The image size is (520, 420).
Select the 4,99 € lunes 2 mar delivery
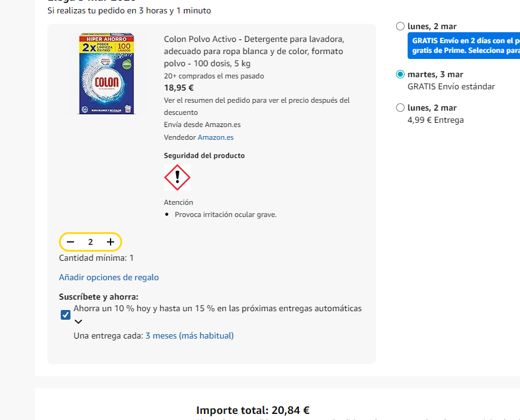point(400,107)
